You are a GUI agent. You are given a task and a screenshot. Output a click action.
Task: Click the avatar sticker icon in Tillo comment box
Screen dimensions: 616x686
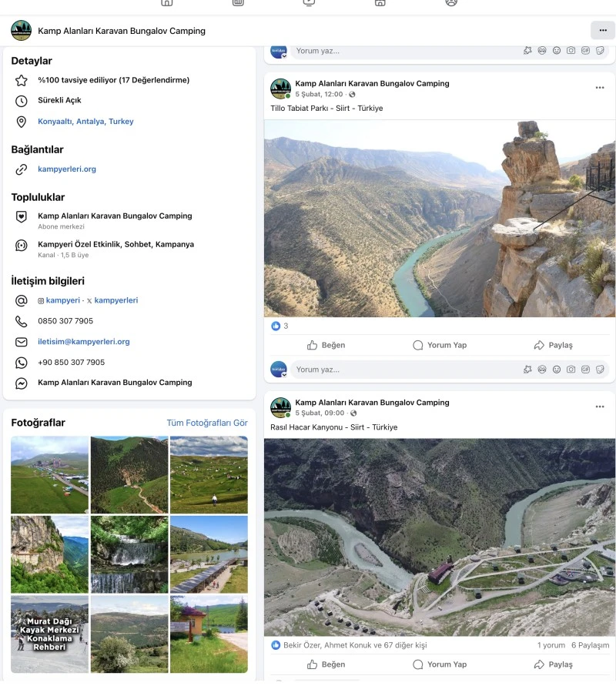point(542,370)
